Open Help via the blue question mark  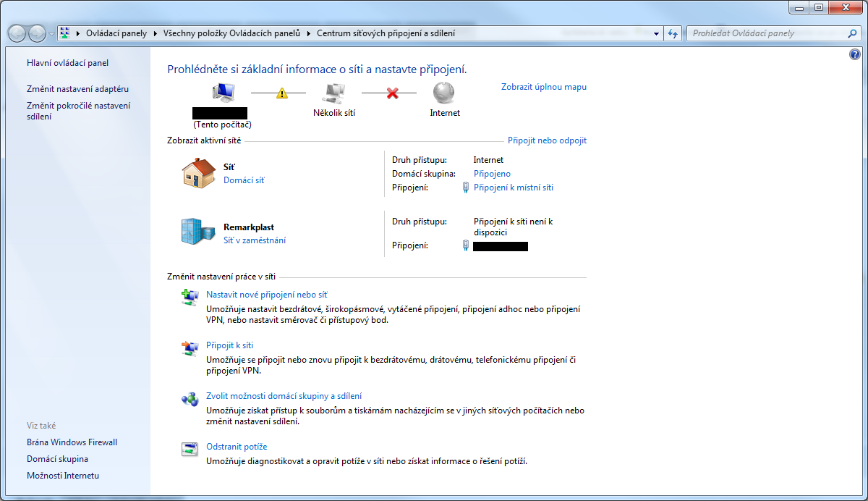tap(855, 55)
